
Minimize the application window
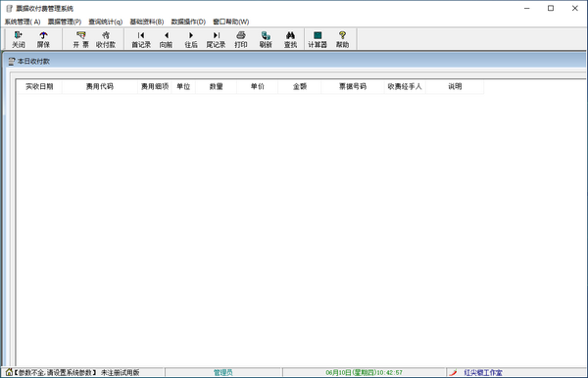click(527, 8)
